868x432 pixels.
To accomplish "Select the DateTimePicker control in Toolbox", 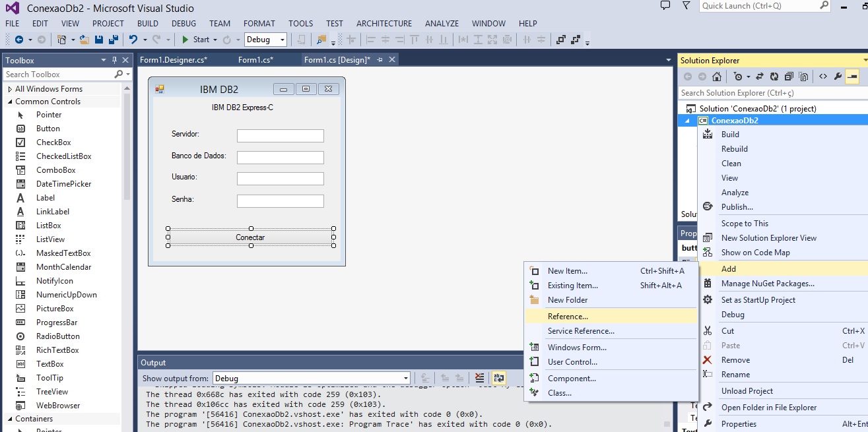I will pyautogui.click(x=63, y=184).
